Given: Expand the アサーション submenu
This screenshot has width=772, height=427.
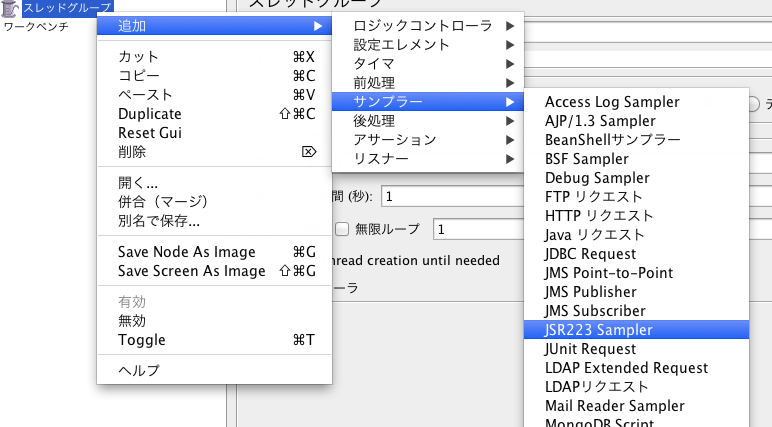Looking at the screenshot, I should click(x=427, y=140).
